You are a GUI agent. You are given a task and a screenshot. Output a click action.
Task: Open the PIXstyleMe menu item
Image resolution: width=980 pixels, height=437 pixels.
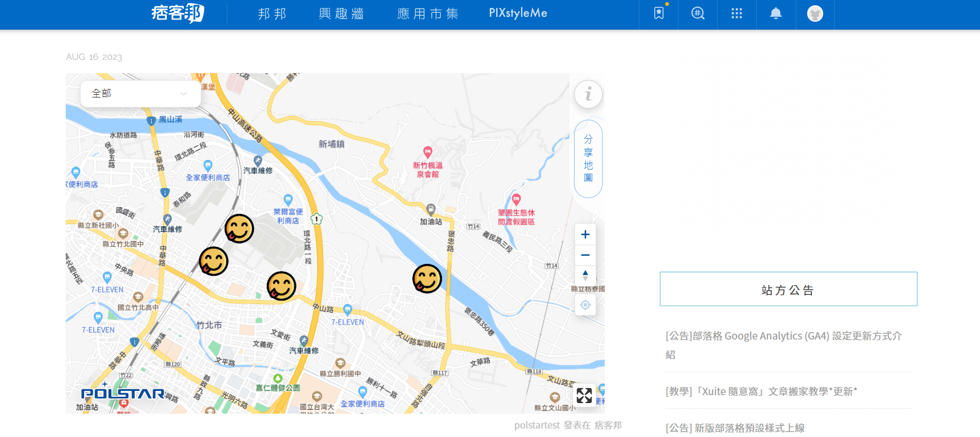518,13
